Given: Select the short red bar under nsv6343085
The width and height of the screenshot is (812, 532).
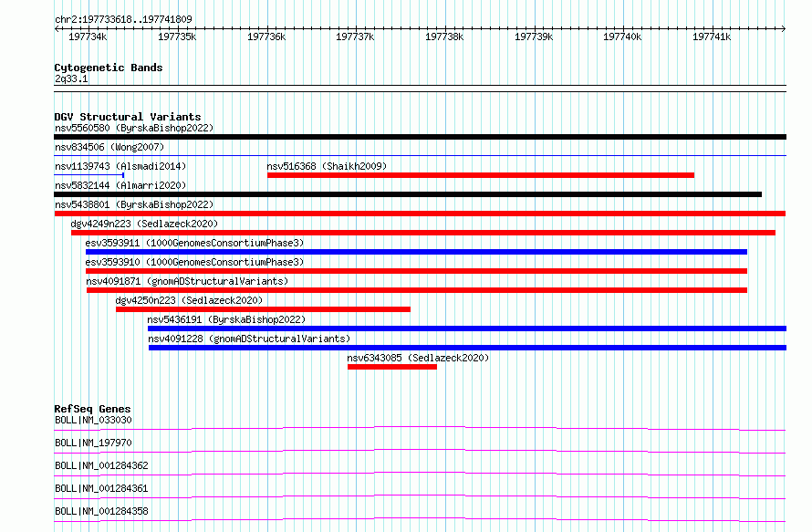Looking at the screenshot, I should pos(392,367).
